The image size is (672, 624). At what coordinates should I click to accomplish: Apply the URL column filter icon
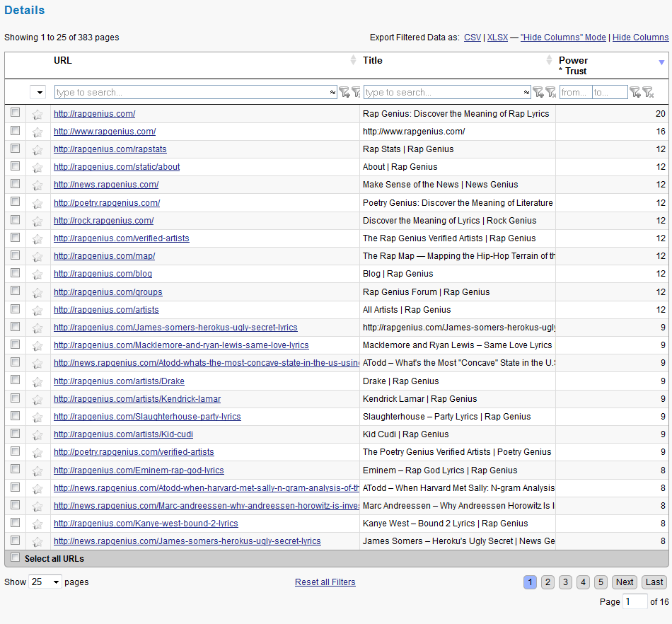click(x=344, y=92)
